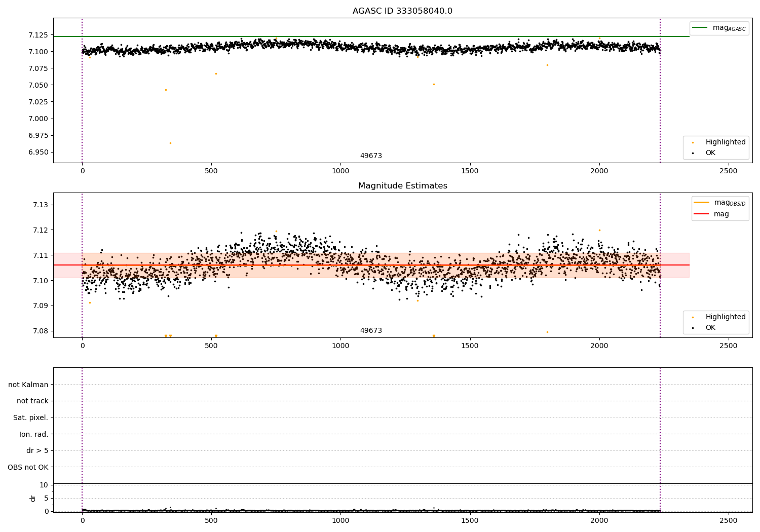Click the "not Kalman" row label

point(28,385)
